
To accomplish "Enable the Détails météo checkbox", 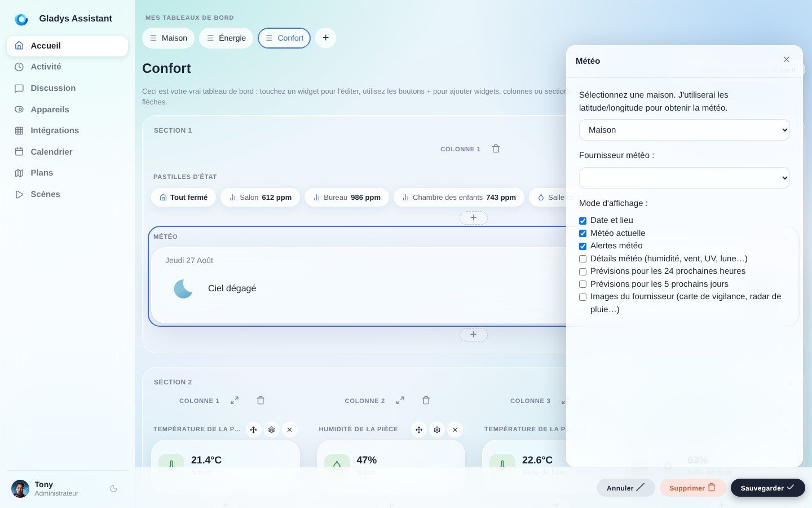I will pyautogui.click(x=583, y=259).
